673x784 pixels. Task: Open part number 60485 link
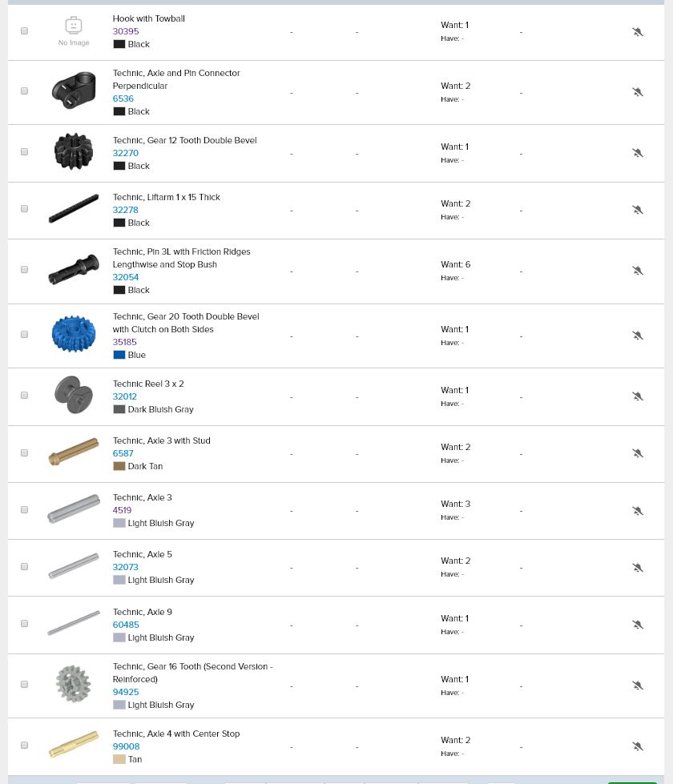click(x=125, y=625)
